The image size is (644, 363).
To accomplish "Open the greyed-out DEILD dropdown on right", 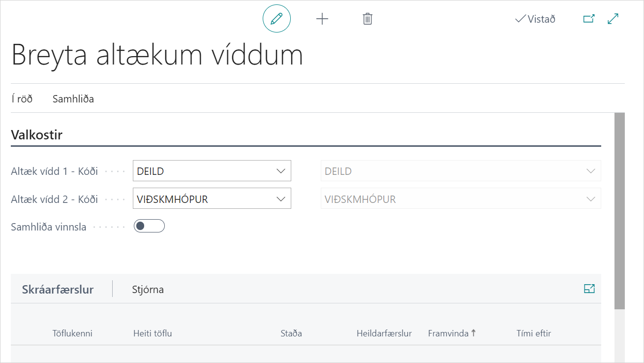I will click(590, 171).
